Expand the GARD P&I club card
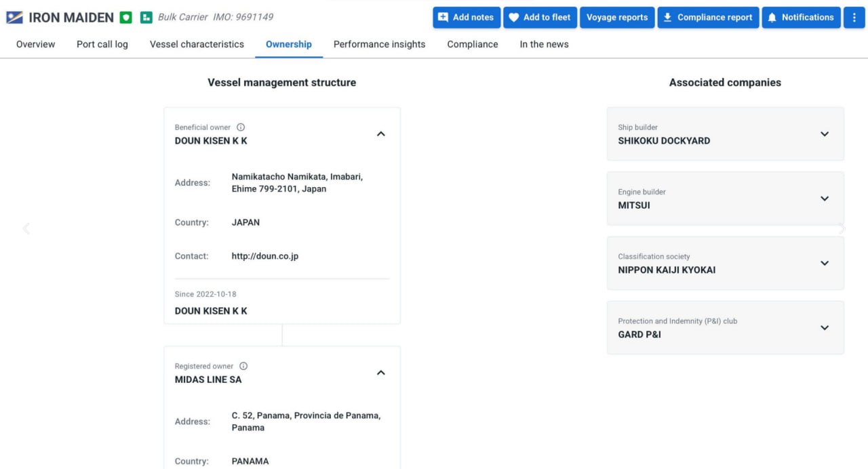 pos(825,328)
